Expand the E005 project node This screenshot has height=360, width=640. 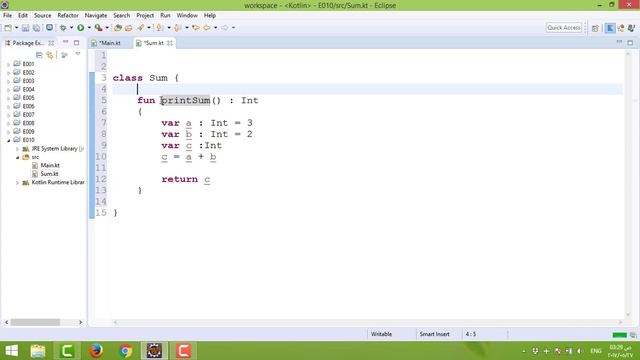point(9,98)
